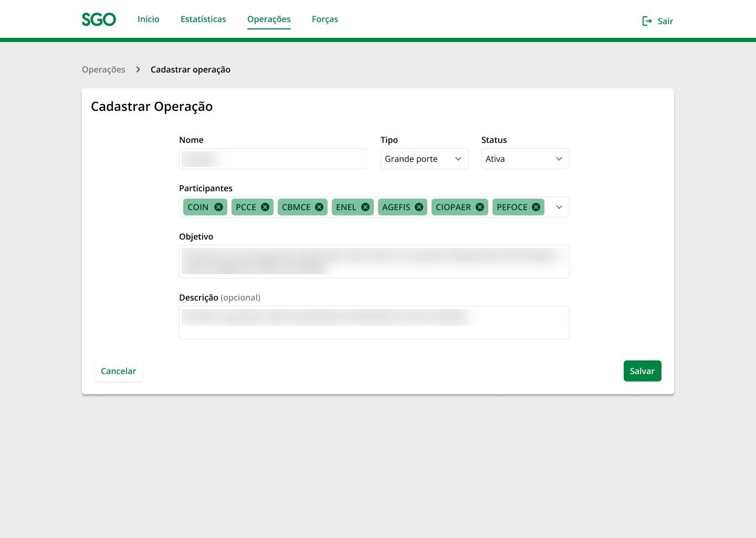Viewport: 756px width, 538px height.
Task: Remove the ENEL participant chip
Action: click(x=365, y=207)
